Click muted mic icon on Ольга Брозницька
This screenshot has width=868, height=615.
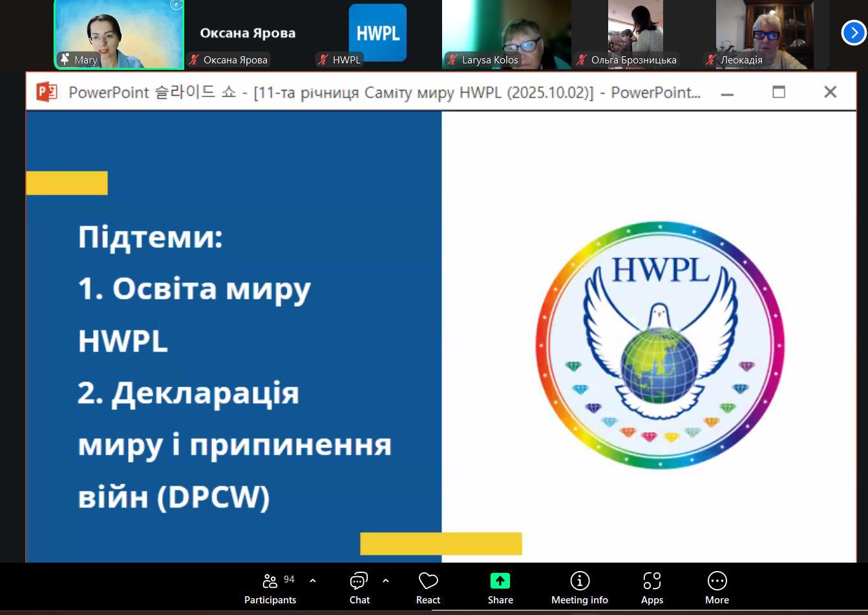coord(581,60)
